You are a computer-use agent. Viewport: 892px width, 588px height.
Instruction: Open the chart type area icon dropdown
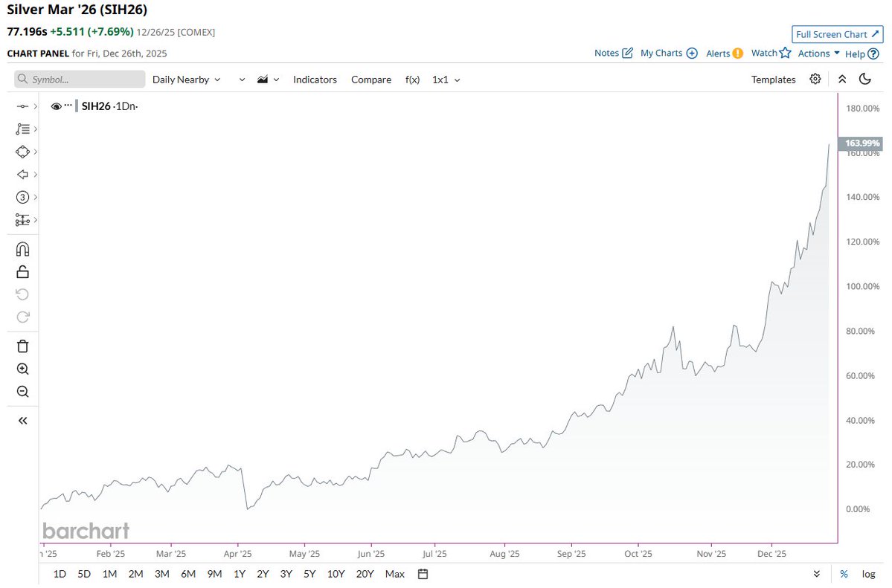point(268,80)
